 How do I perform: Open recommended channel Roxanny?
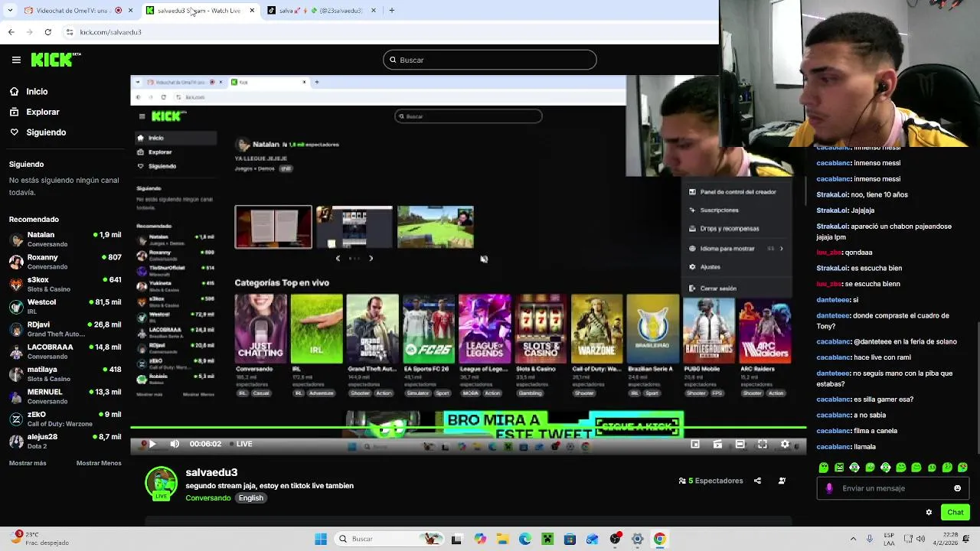[x=65, y=262]
